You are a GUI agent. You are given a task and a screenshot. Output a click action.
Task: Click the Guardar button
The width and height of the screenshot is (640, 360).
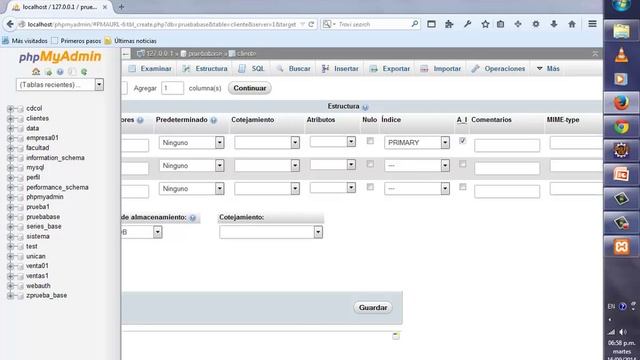(x=373, y=308)
